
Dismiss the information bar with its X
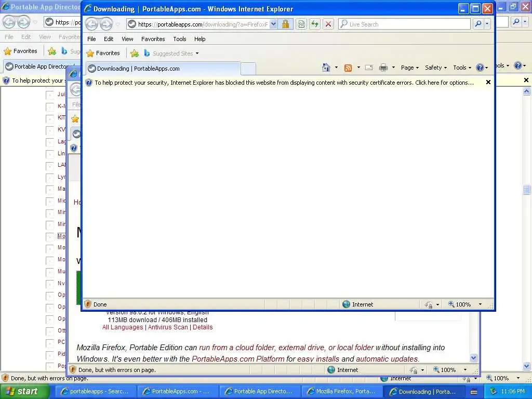click(x=488, y=82)
